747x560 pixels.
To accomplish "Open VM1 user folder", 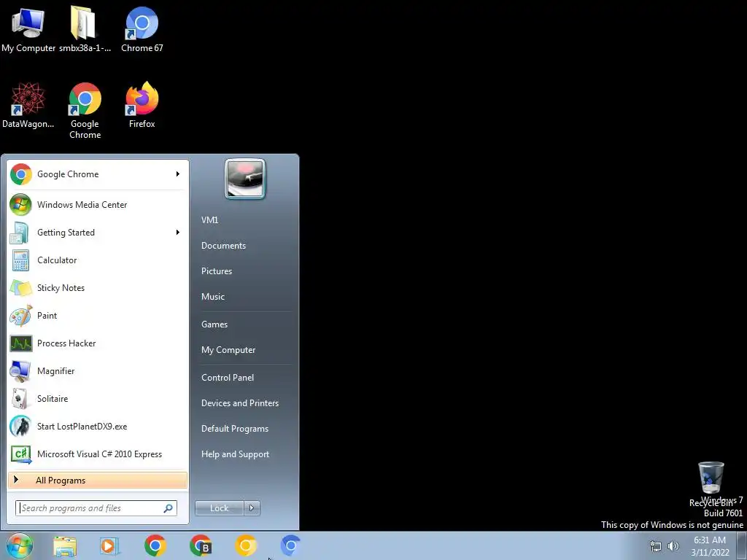I will coord(209,220).
